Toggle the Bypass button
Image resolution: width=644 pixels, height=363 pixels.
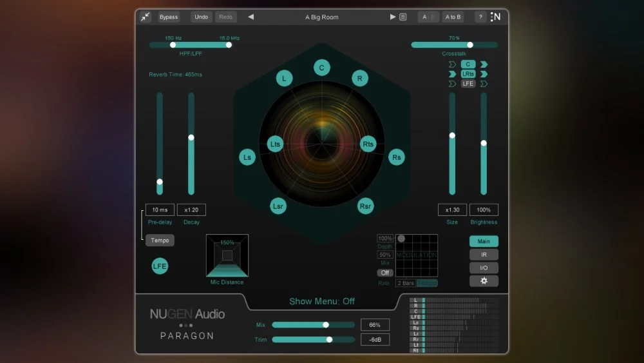[169, 17]
